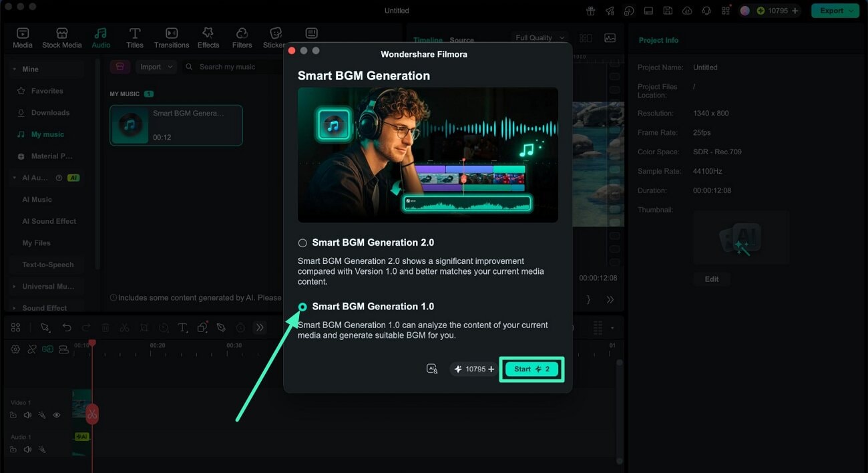868x473 pixels.
Task: Open the project history clock icon
Action: click(629, 11)
